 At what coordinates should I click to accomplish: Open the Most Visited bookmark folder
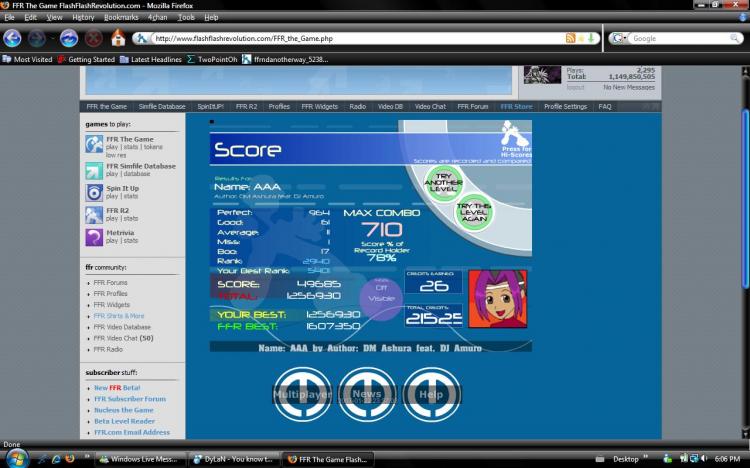(27, 59)
